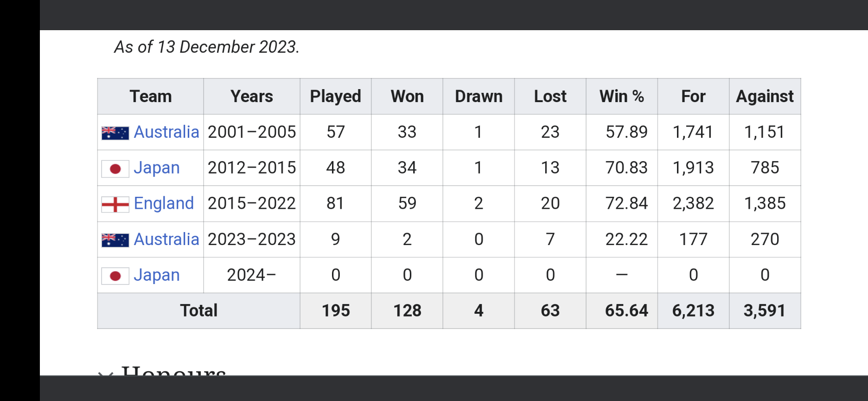Click the Total row label cell
868x401 pixels.
198,310
